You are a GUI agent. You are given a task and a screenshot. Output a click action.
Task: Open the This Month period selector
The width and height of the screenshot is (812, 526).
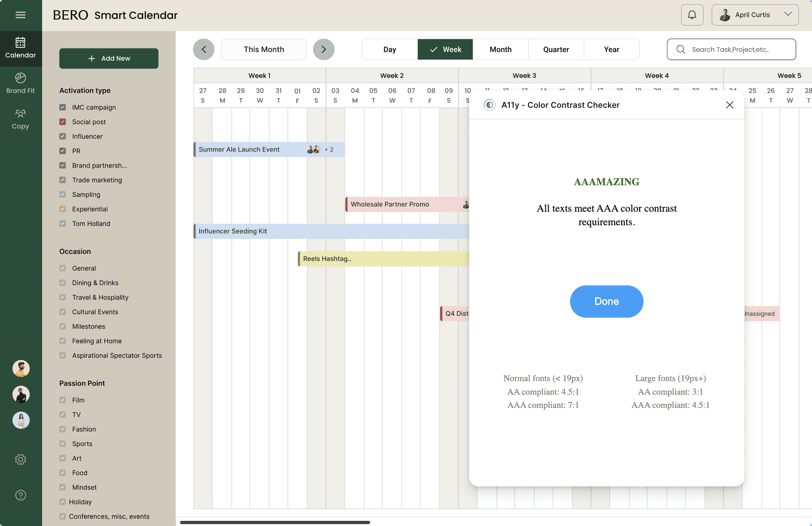264,49
